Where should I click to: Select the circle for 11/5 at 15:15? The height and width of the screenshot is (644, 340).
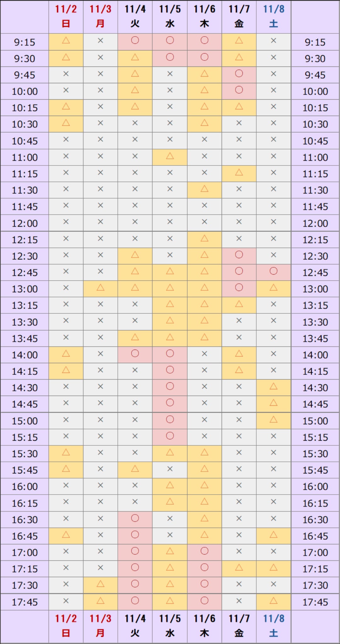[x=170, y=436]
